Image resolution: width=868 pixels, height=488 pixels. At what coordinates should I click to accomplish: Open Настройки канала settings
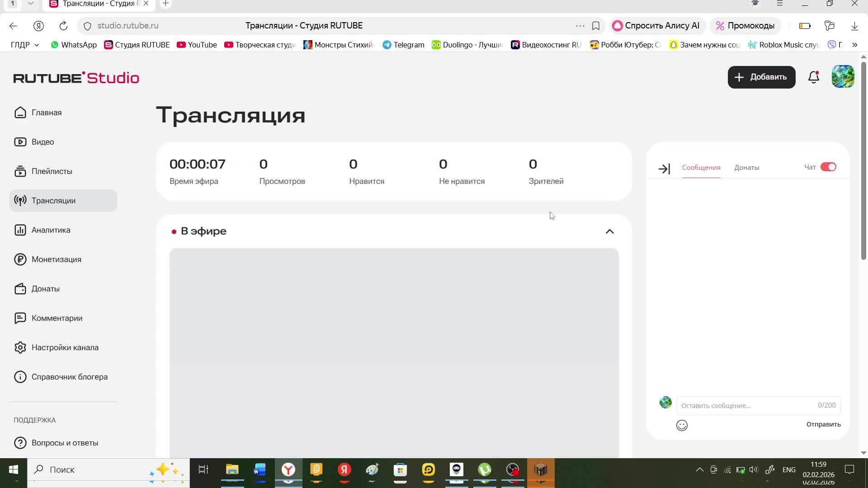point(65,347)
